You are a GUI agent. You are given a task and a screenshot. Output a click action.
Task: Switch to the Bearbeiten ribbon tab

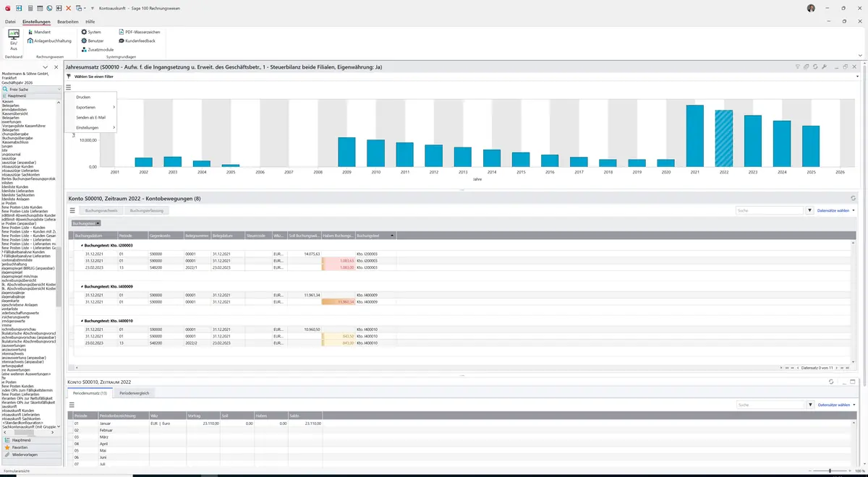[x=68, y=22]
